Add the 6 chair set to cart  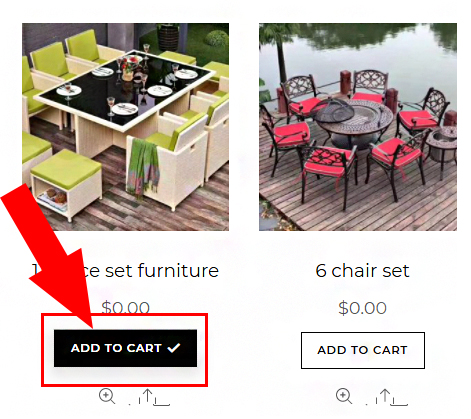coord(363,350)
